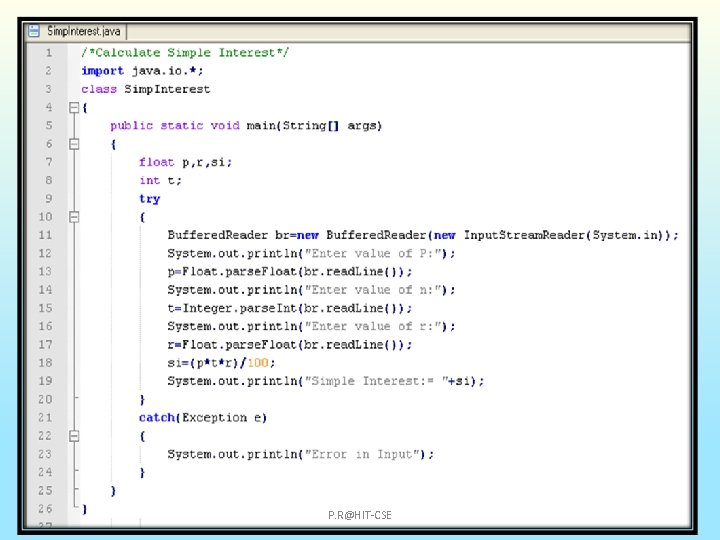Viewport: 720px width, 540px height.
Task: Click the "si=(p*t*r)/100;" line
Action: click(x=221, y=363)
